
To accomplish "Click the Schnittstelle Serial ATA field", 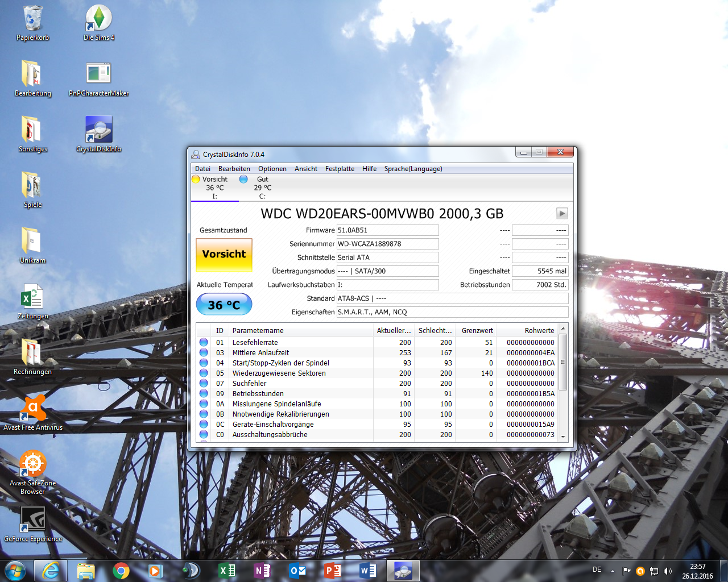I will (x=387, y=257).
